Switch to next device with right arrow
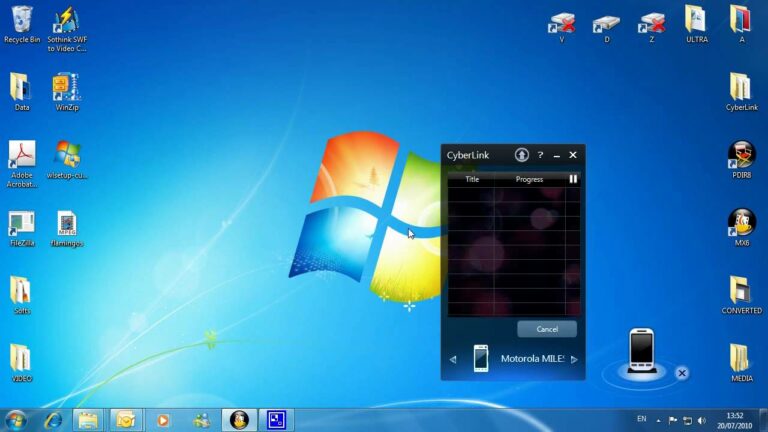The height and width of the screenshot is (432, 768). 574,359
